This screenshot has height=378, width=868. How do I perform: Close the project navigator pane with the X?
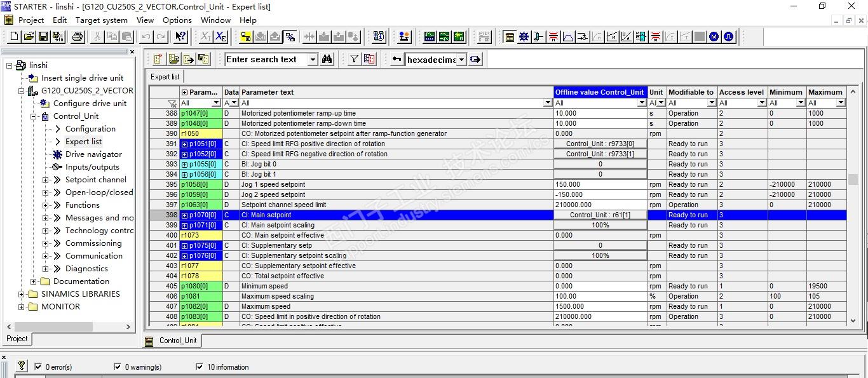point(132,52)
